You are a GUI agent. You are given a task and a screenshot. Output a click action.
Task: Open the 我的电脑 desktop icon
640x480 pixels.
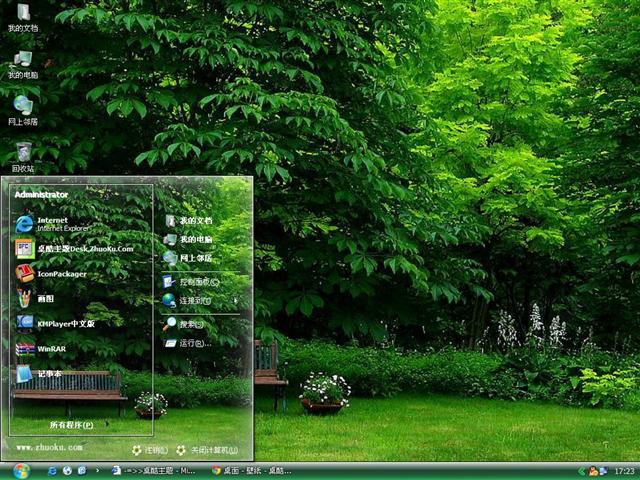point(23,64)
